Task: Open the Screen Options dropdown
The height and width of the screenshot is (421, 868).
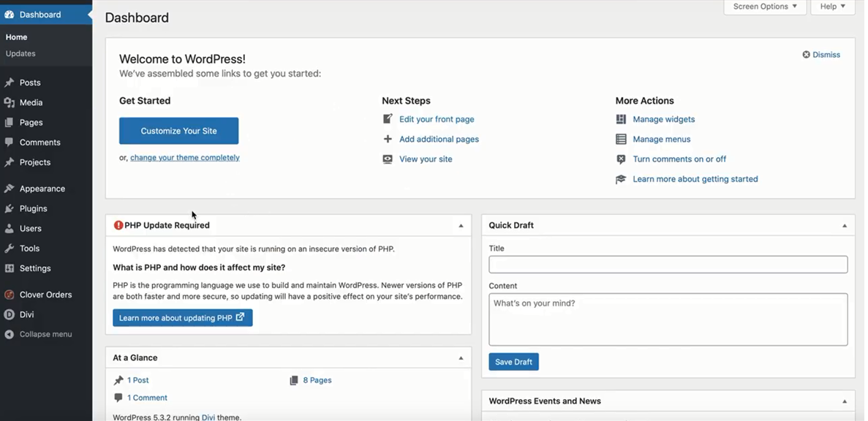Action: [x=764, y=7]
